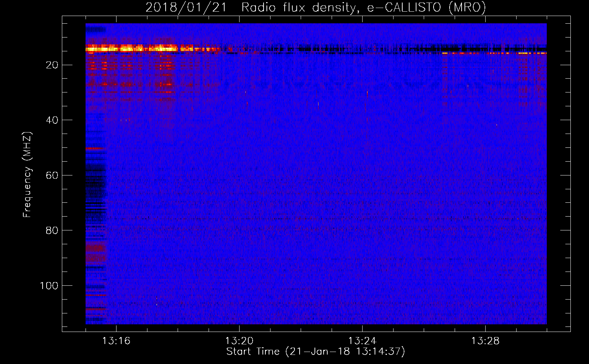Screen dimensions: 589x364
Task: Click the plot title 'Radio flux density, e-CALLISTO (MRO)'
Action: [363, 8]
